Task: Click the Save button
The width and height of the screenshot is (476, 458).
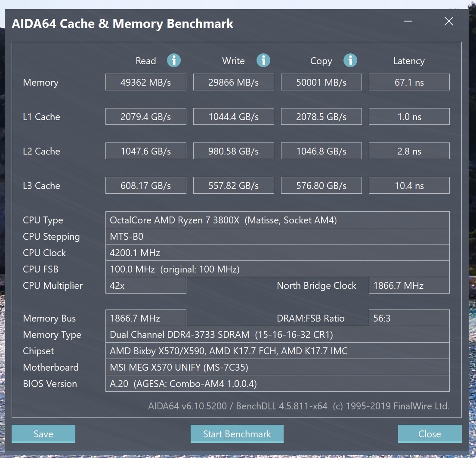Action: pyautogui.click(x=43, y=434)
